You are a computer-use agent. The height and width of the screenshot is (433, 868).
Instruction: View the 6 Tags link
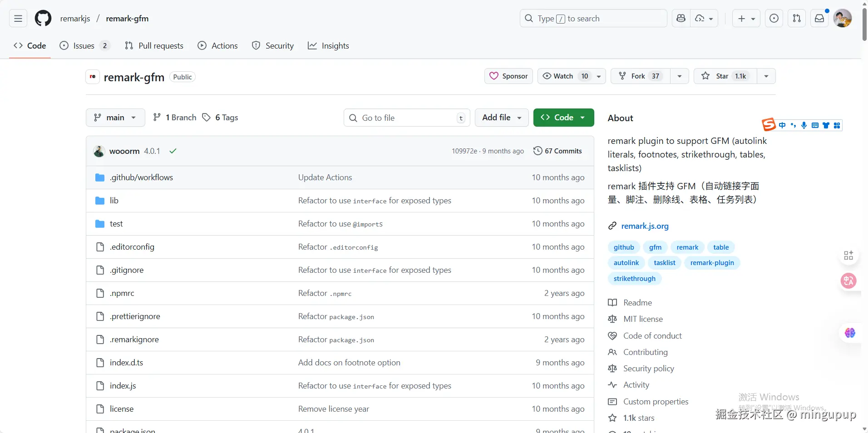pos(220,118)
